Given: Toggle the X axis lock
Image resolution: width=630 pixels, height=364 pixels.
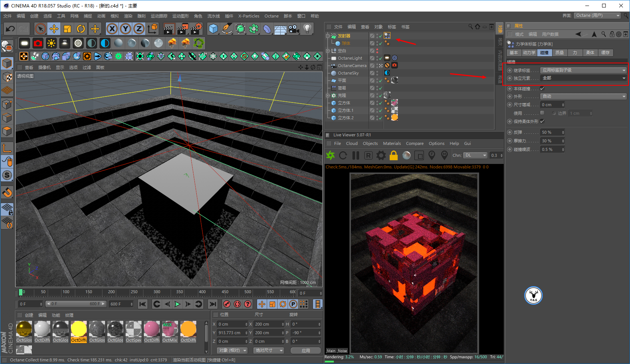Looking at the screenshot, I should click(x=112, y=29).
